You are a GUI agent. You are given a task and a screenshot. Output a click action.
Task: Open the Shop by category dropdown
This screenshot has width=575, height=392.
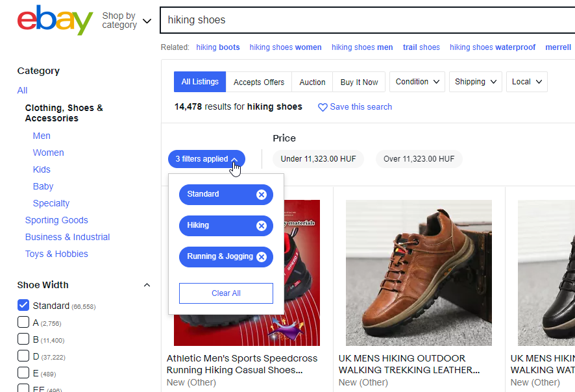pos(127,20)
